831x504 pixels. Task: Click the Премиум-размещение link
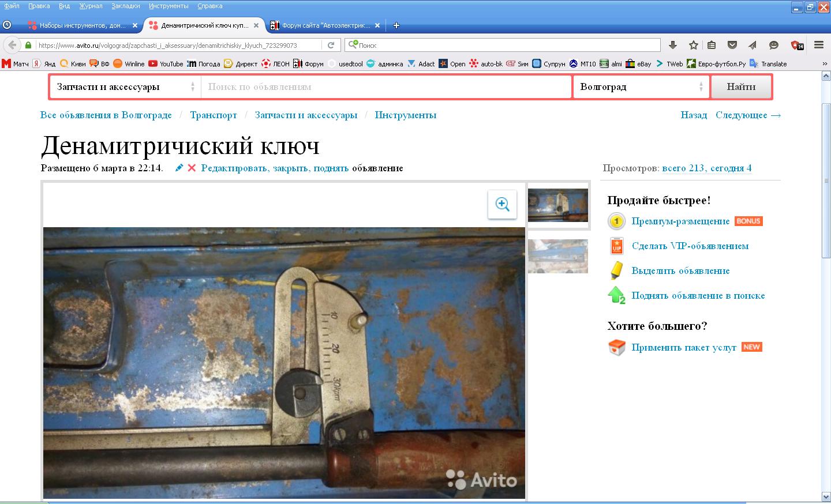[680, 221]
